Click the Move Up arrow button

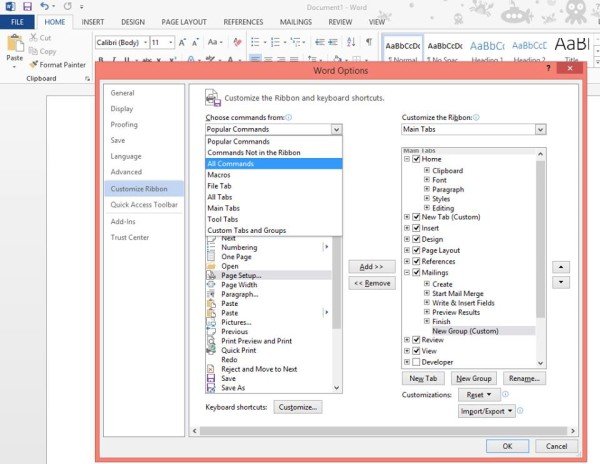coord(561,267)
